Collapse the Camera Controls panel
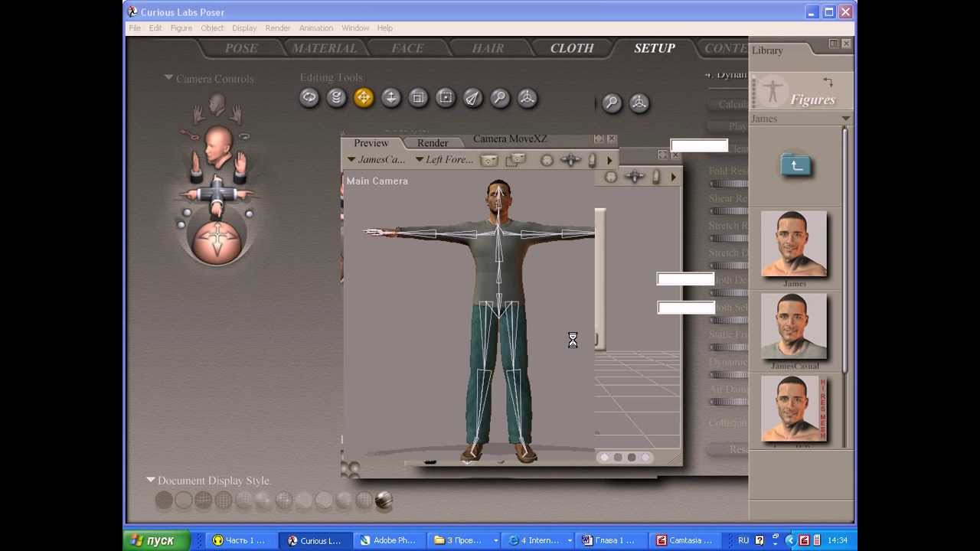The height and width of the screenshot is (551, 980). point(168,78)
